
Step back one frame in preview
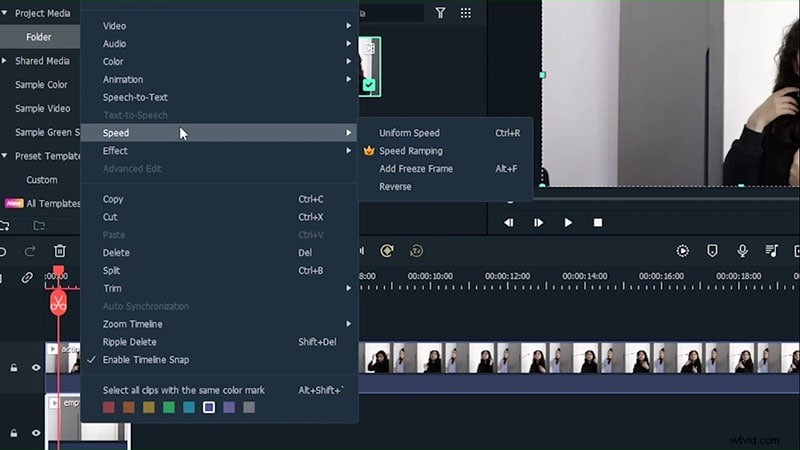click(509, 223)
